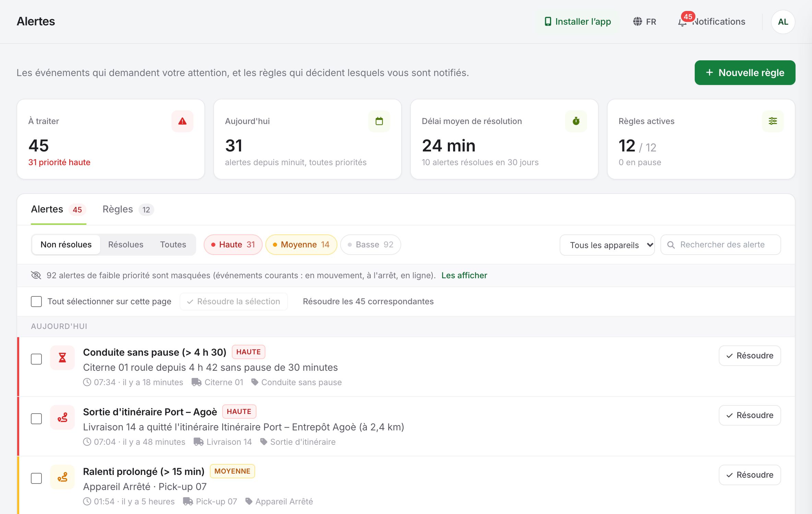This screenshot has height=514, width=812.
Task: Tick the checkbox for Conduite sans pause alert
Action: pyautogui.click(x=36, y=359)
